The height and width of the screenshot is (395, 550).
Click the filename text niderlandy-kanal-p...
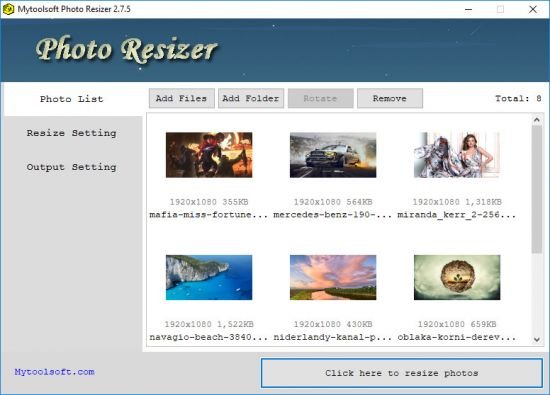tap(333, 337)
